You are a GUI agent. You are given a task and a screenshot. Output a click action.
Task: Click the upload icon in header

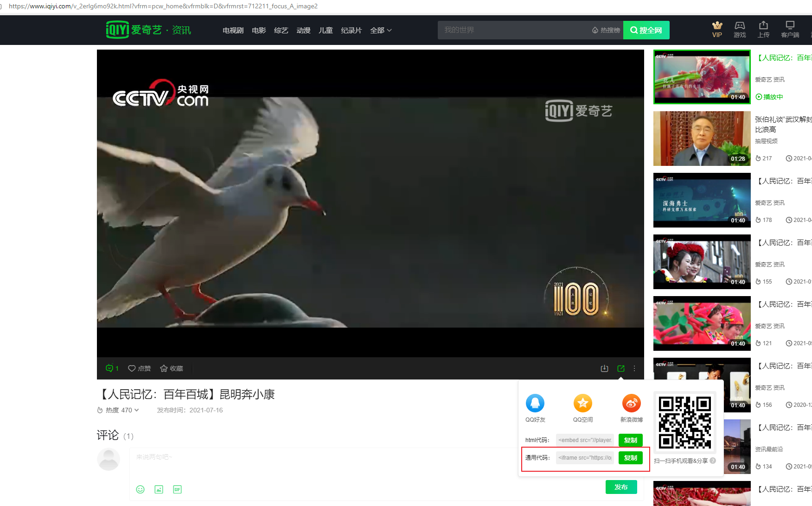(763, 26)
